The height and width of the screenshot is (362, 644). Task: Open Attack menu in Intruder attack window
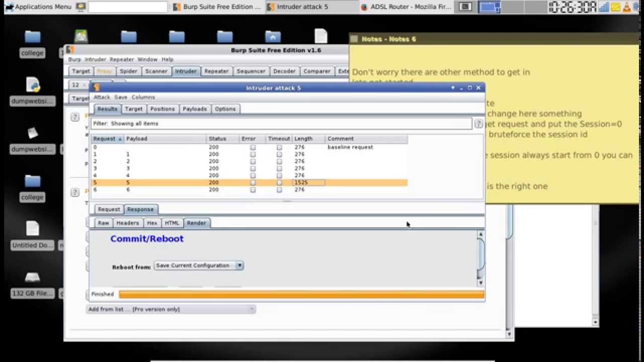(102, 97)
